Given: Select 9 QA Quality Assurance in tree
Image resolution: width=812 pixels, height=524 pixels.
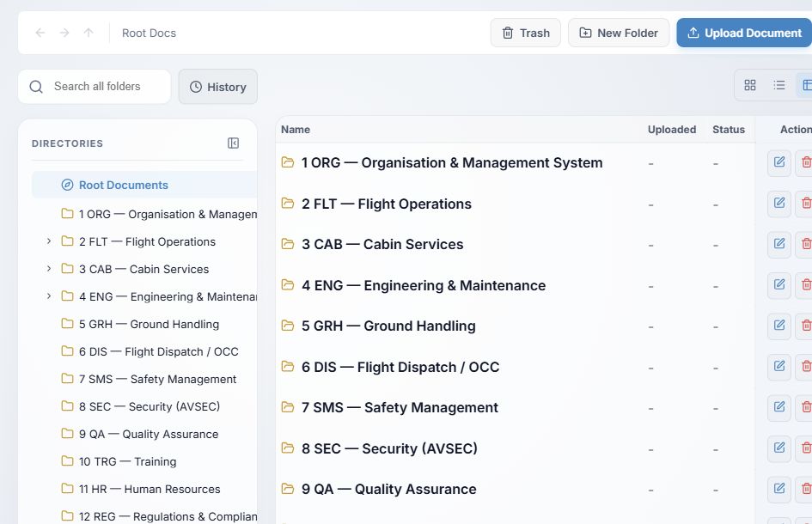Looking at the screenshot, I should [140, 434].
